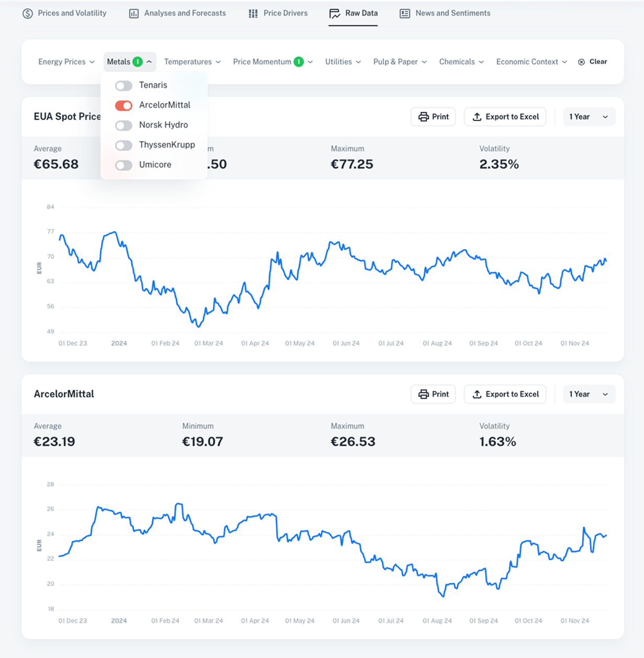Enable the ThyssenKrupp toggle
644x658 pixels.
pyautogui.click(x=124, y=145)
